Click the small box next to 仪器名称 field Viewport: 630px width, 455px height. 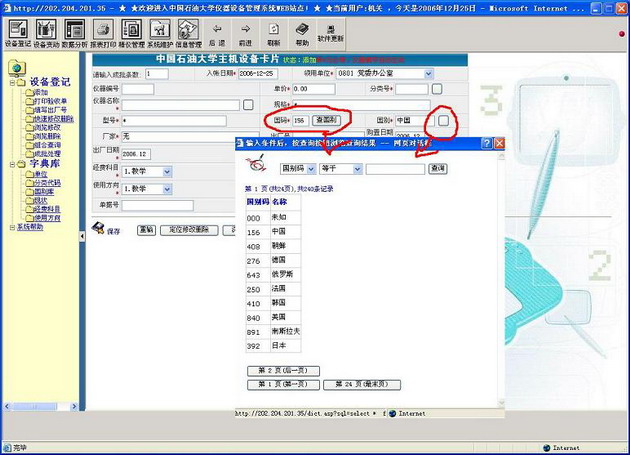pyautogui.click(x=248, y=104)
